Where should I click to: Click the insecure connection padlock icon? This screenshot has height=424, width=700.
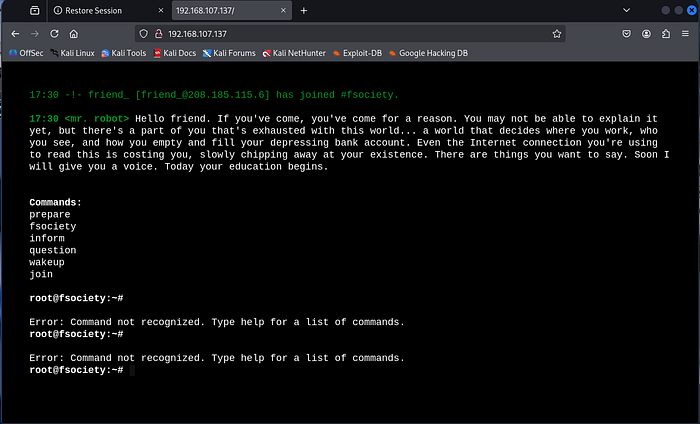[158, 34]
